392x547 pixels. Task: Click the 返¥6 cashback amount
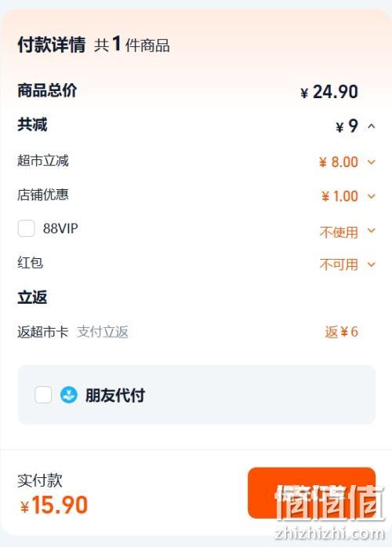(x=342, y=332)
